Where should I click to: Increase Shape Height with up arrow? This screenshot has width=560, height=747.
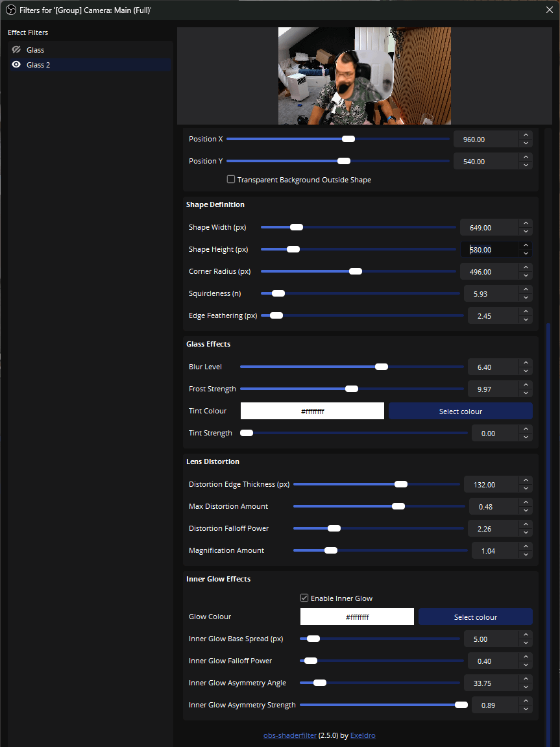coord(526,245)
